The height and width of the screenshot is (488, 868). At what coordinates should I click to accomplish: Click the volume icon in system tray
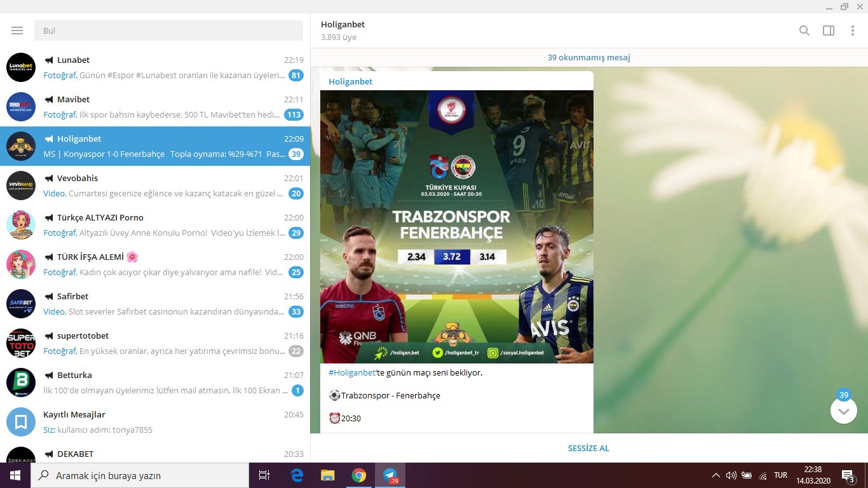click(731, 475)
